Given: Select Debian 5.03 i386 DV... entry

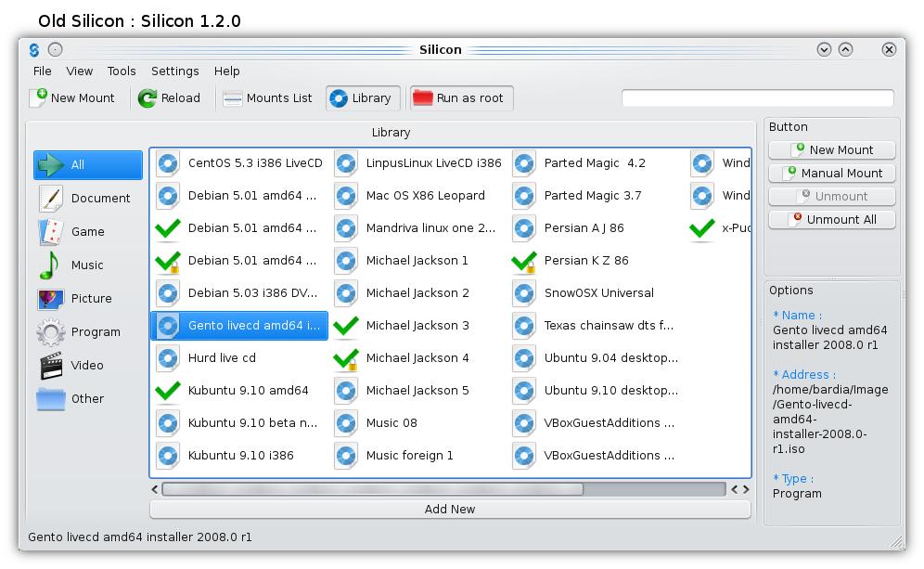Looking at the screenshot, I should click(239, 293).
